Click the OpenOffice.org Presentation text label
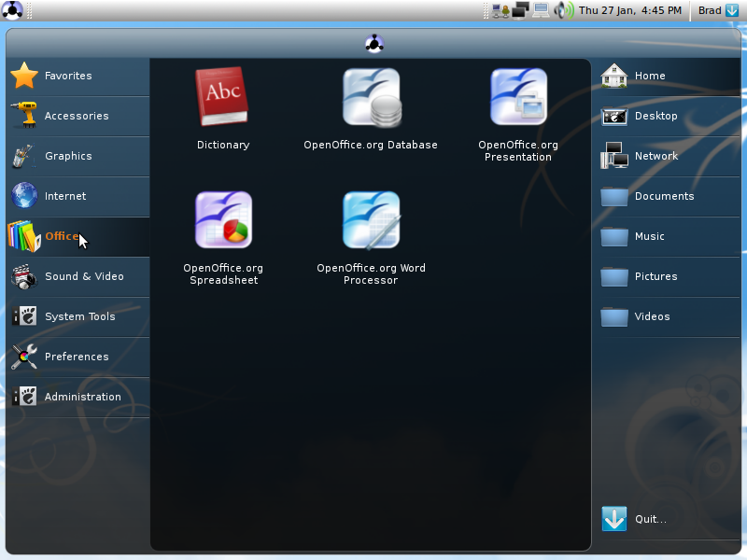747x560 pixels. pos(518,151)
